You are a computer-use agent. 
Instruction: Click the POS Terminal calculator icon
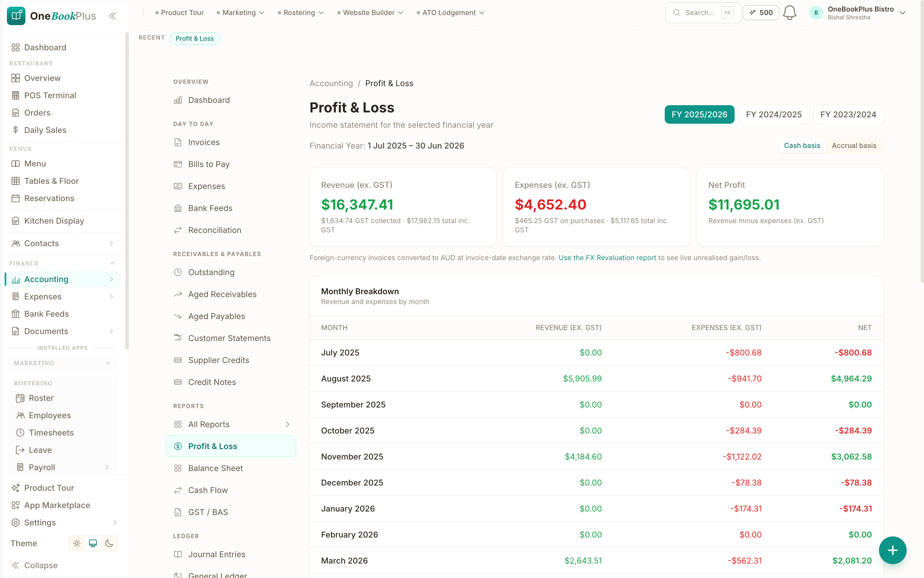tap(15, 96)
